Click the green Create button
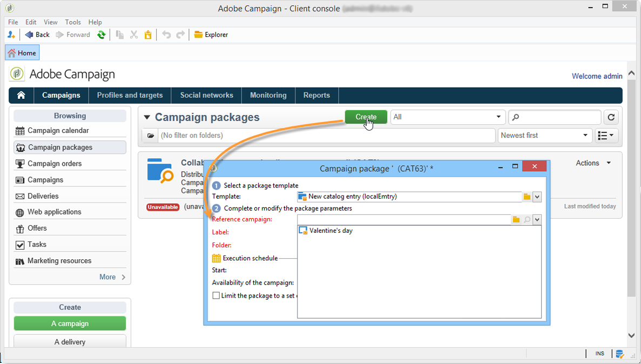 (366, 117)
